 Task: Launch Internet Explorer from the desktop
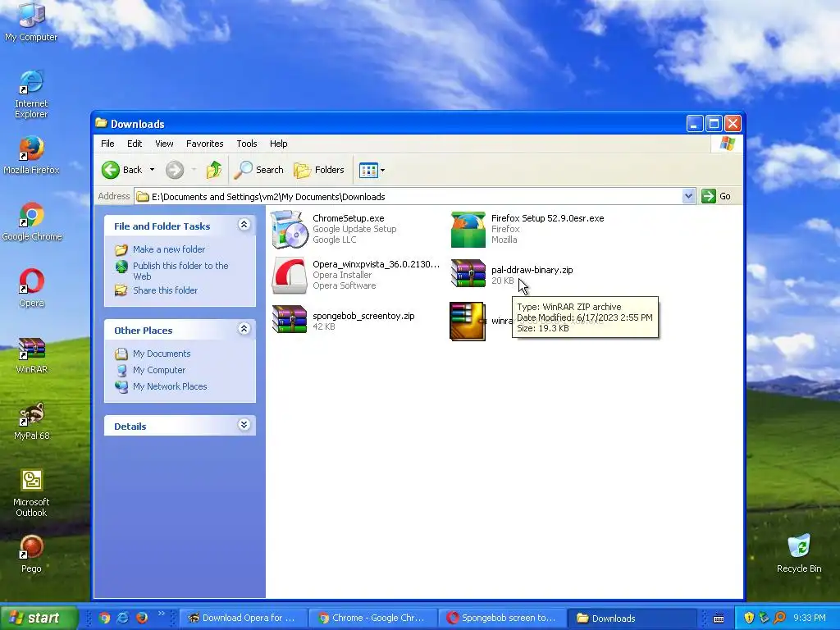(x=31, y=94)
